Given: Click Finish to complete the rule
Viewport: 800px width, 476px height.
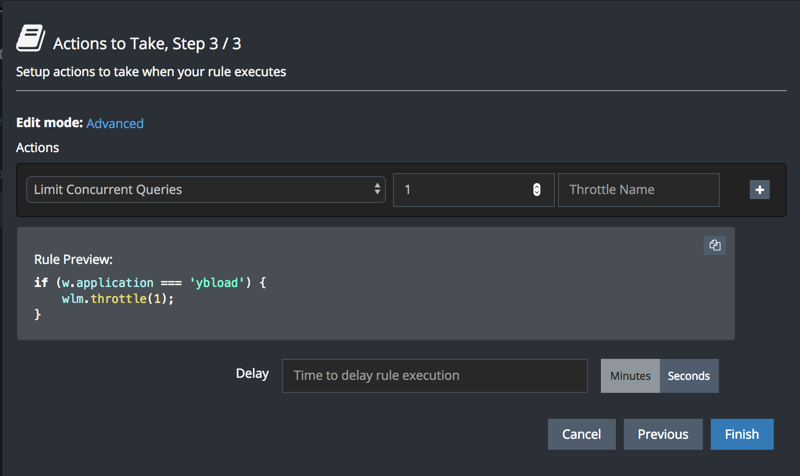Looking at the screenshot, I should pyautogui.click(x=742, y=434).
